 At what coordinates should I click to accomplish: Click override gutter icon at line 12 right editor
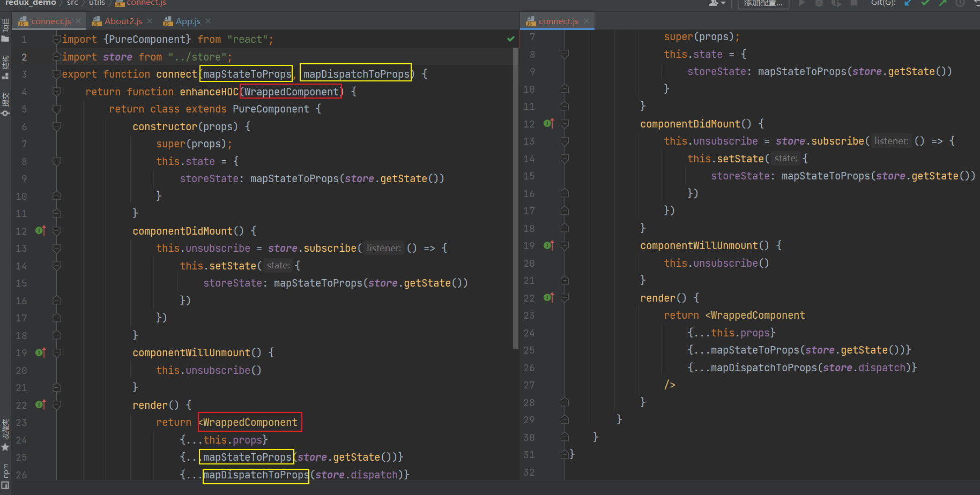tap(548, 123)
